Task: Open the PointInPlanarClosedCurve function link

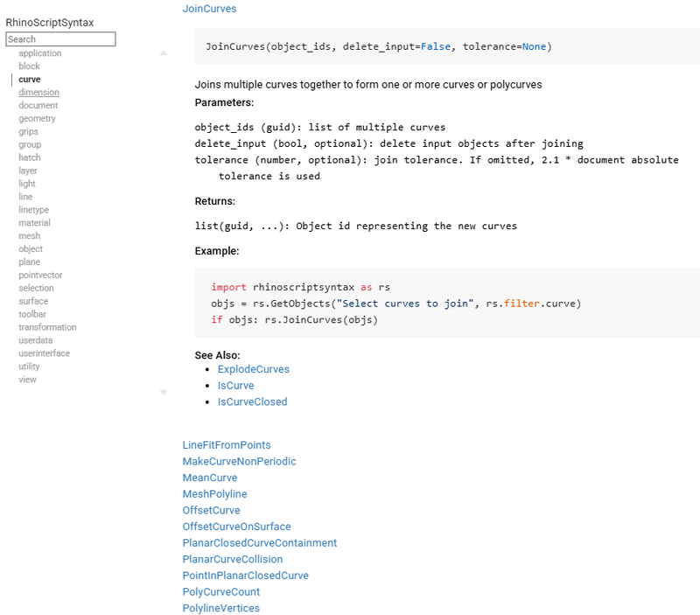Action: click(246, 576)
